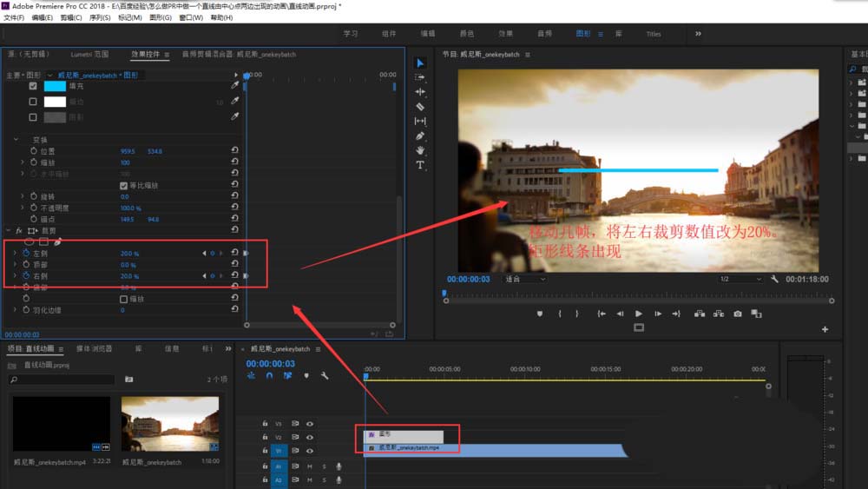This screenshot has height=489, width=868.
Task: Enable the Stroke checkbox beside white swatch
Action: 33,102
